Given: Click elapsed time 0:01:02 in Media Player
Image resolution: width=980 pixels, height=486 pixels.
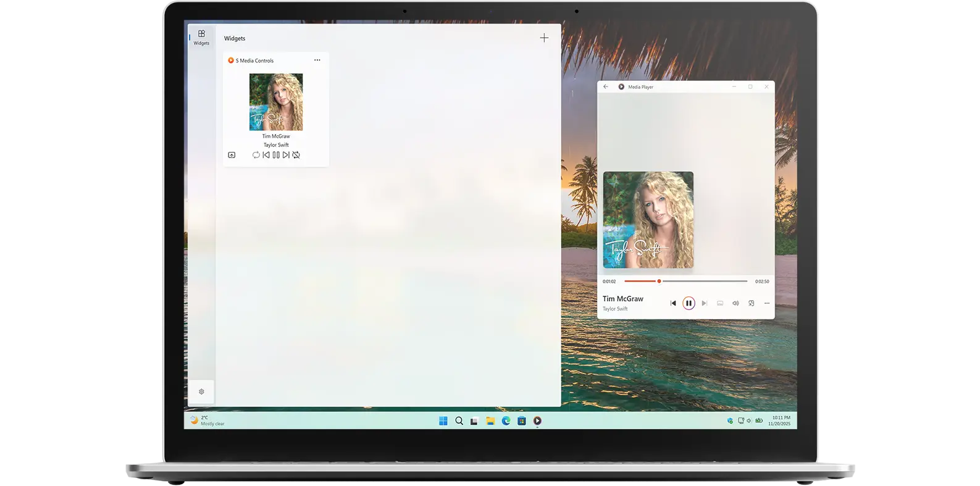Looking at the screenshot, I should coord(609,282).
